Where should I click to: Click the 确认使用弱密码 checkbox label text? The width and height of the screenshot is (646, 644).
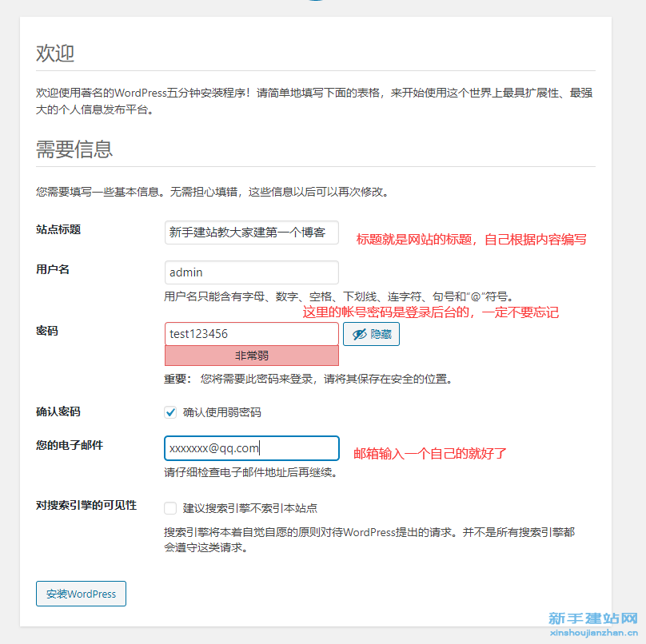point(222,412)
